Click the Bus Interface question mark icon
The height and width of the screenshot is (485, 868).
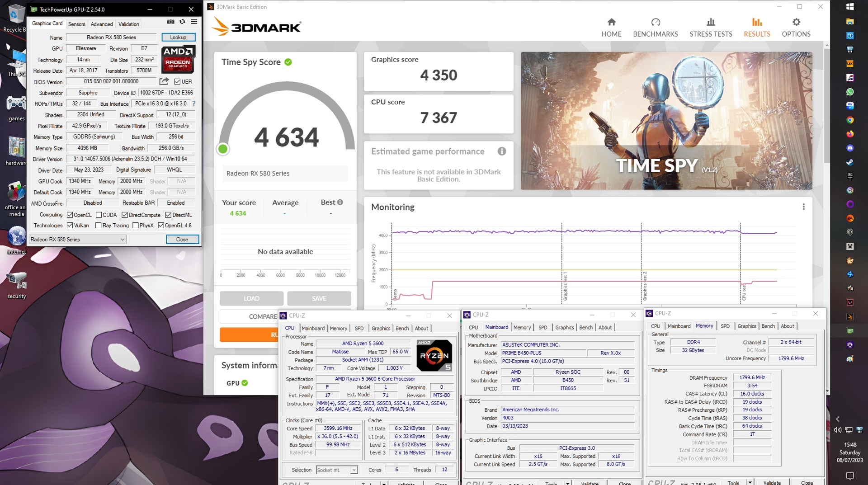(194, 104)
